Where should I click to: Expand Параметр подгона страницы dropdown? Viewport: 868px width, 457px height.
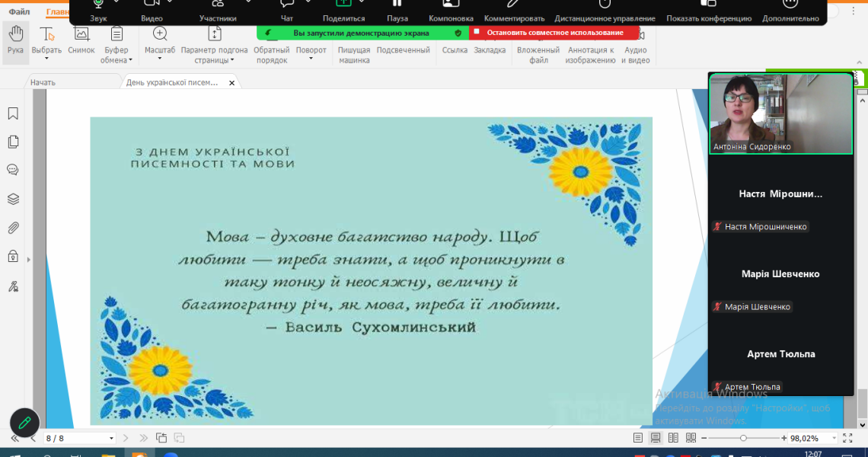[x=232, y=60]
